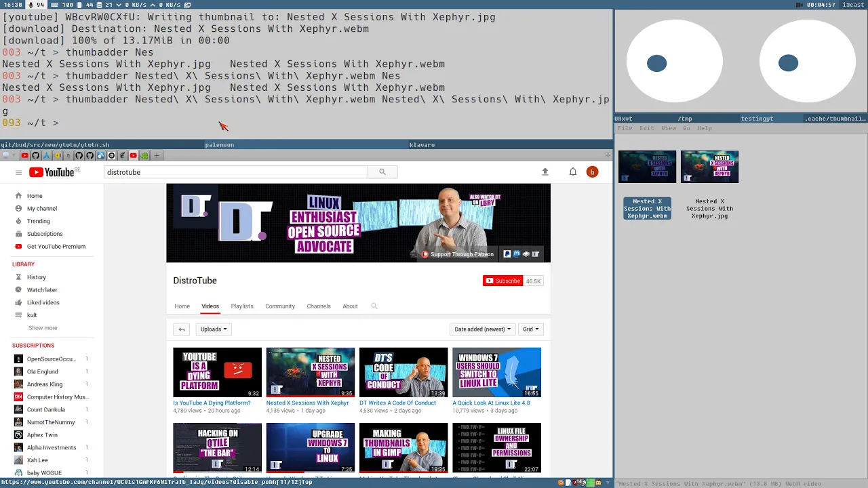Open Trending in the sidebar
Image resolution: width=868 pixels, height=488 pixels.
(x=38, y=221)
